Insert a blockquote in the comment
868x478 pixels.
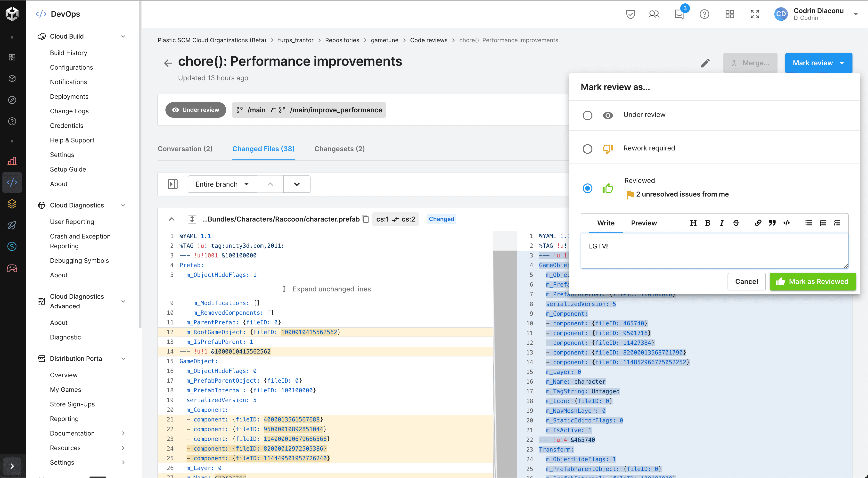(x=772, y=223)
